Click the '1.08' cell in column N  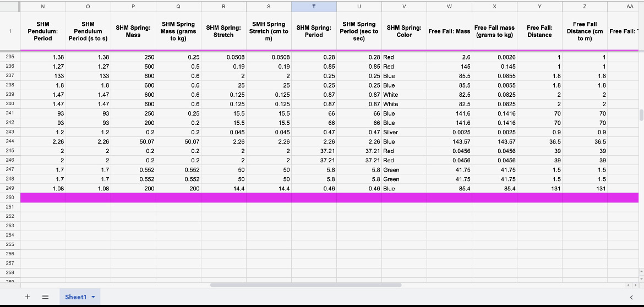pos(43,188)
